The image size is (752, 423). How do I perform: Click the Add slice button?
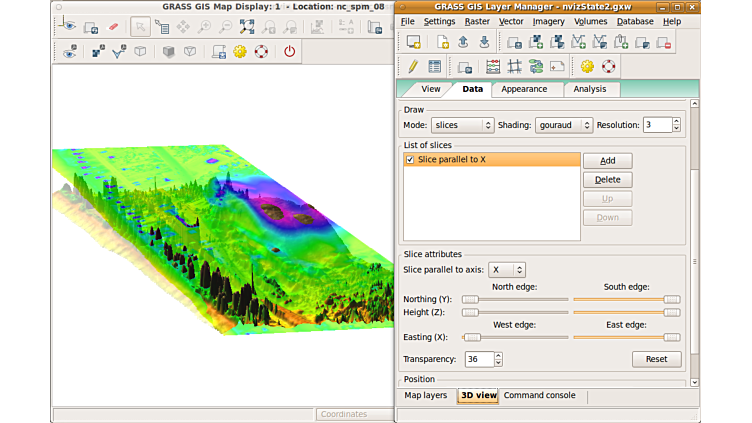click(x=607, y=161)
